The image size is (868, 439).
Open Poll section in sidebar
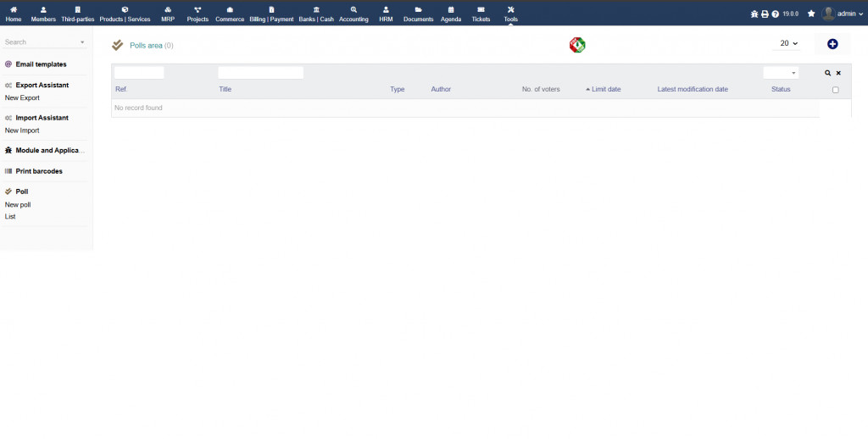(x=21, y=192)
